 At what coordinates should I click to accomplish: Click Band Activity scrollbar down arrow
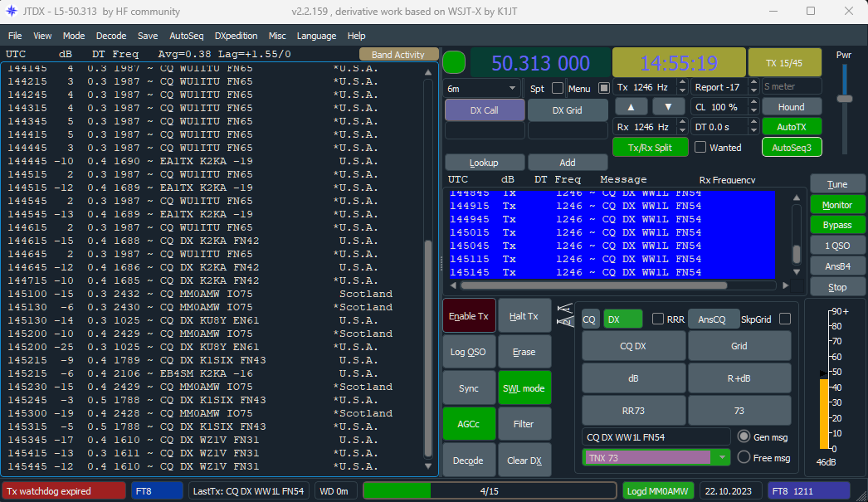428,466
